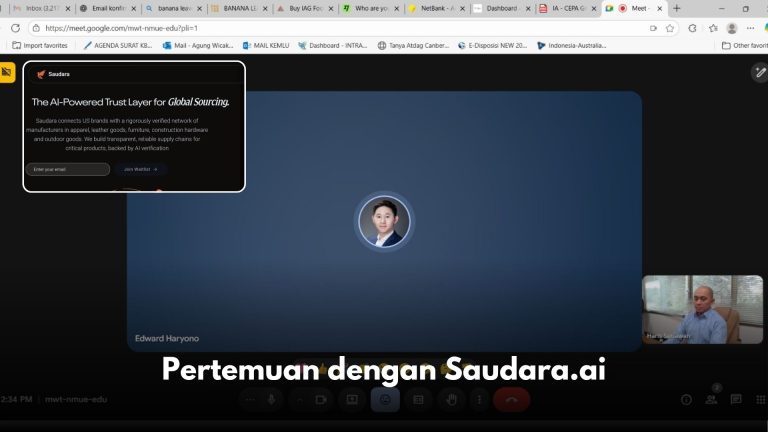Open Dashboard - INTRA bookmark
This screenshot has height=432, width=768.
[333, 46]
